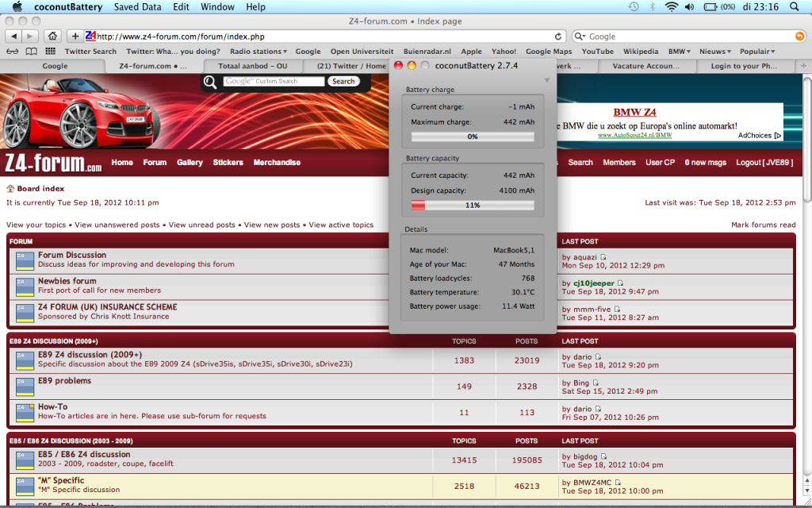Open the volume control in menu bar

click(689, 6)
